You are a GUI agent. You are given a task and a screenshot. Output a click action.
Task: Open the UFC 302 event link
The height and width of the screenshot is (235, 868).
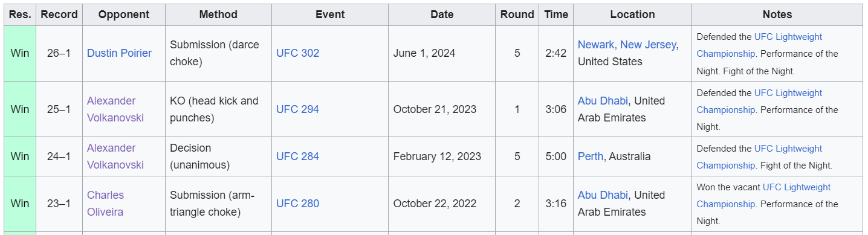coord(297,53)
